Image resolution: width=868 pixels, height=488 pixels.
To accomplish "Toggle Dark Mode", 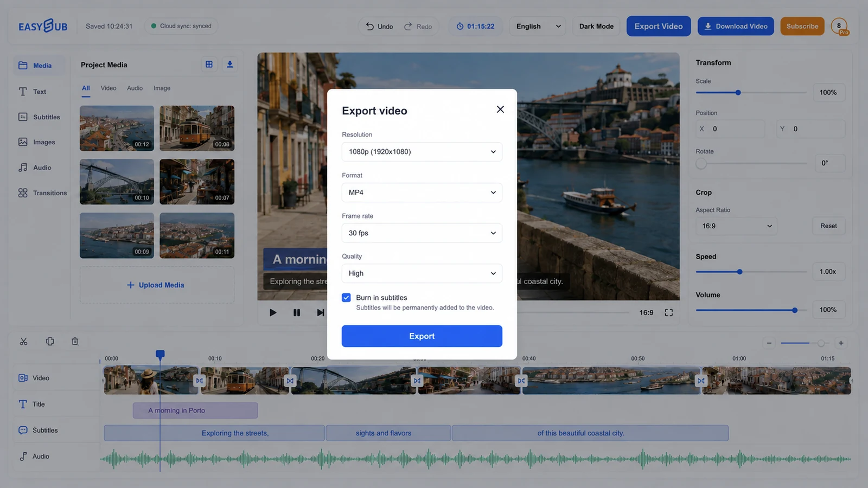I will pos(596,26).
